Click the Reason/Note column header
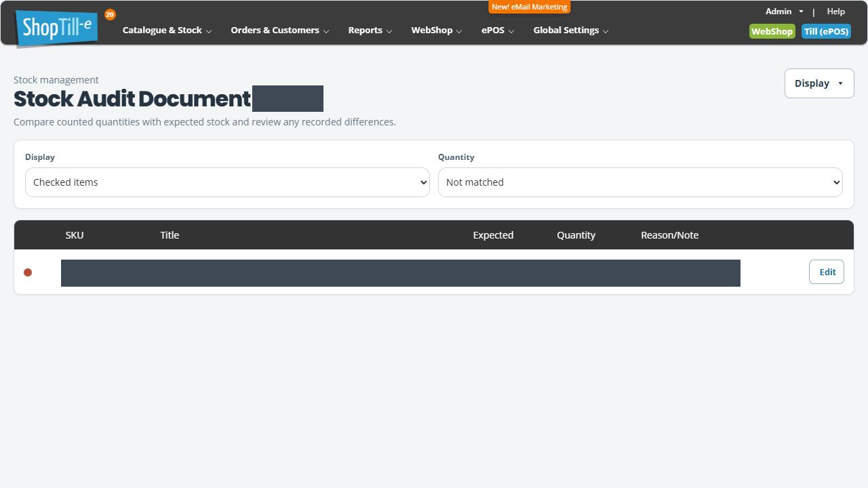Viewport: 868px width, 488px height. (x=669, y=235)
